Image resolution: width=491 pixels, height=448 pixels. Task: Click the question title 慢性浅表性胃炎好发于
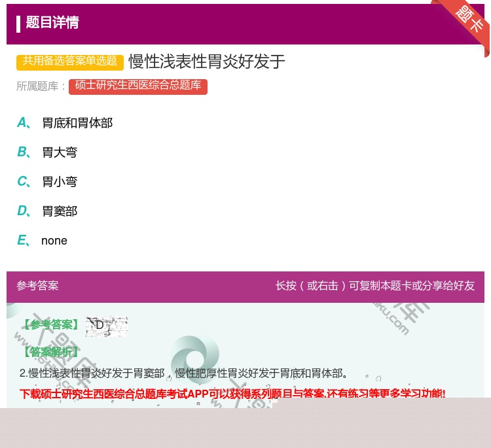point(207,61)
